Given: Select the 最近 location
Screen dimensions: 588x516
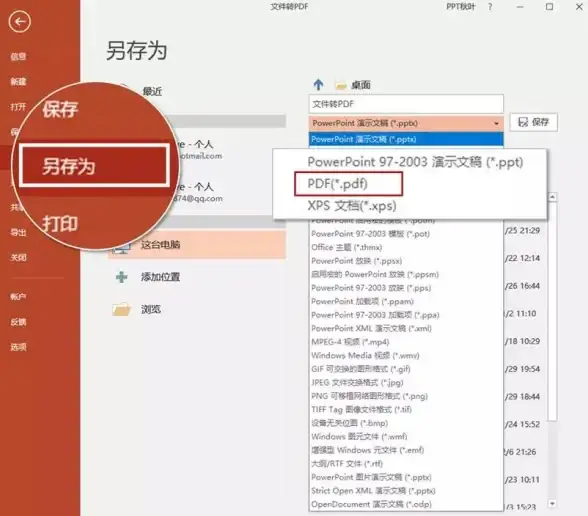Looking at the screenshot, I should [152, 91].
